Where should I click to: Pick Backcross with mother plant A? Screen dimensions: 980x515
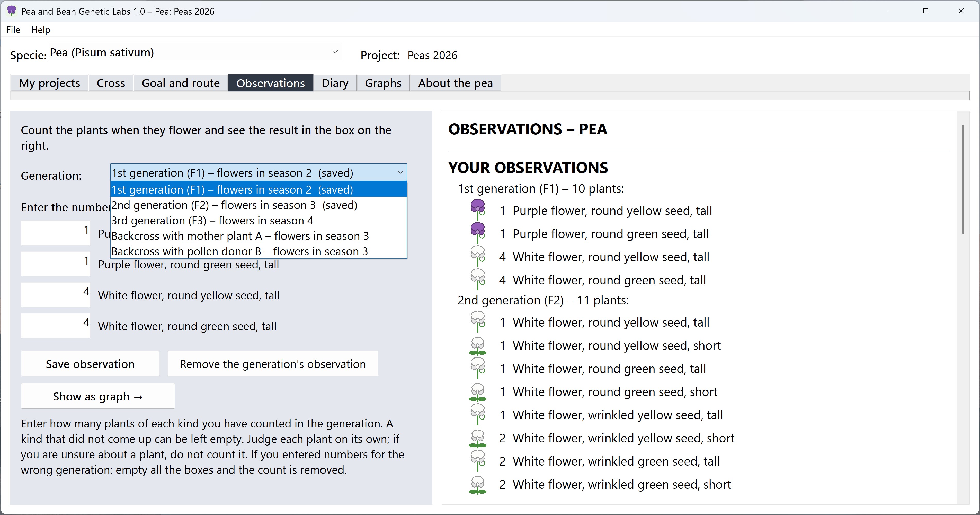point(259,235)
